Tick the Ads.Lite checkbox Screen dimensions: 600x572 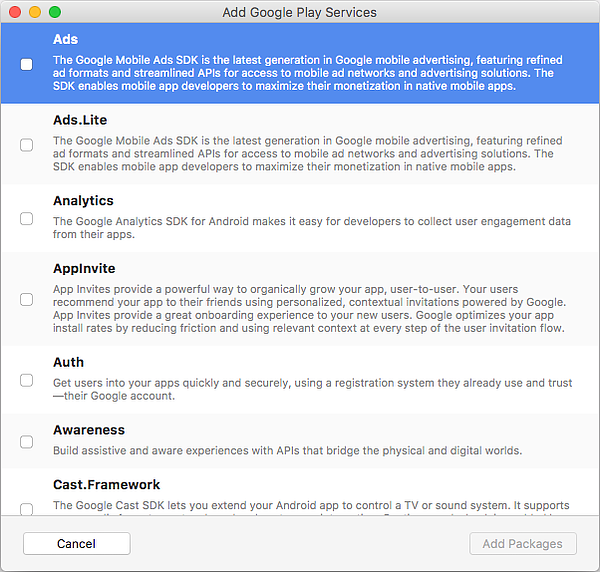pos(26,145)
